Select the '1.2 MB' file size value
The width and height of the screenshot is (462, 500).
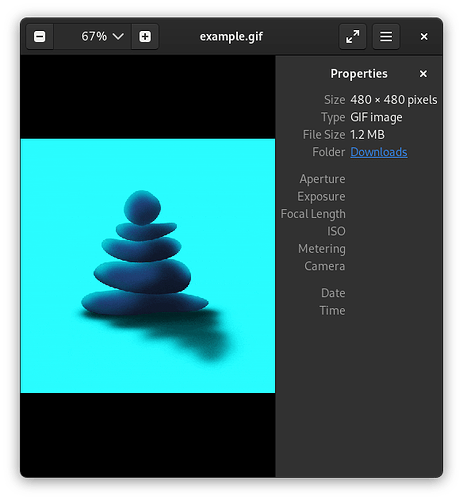point(367,135)
